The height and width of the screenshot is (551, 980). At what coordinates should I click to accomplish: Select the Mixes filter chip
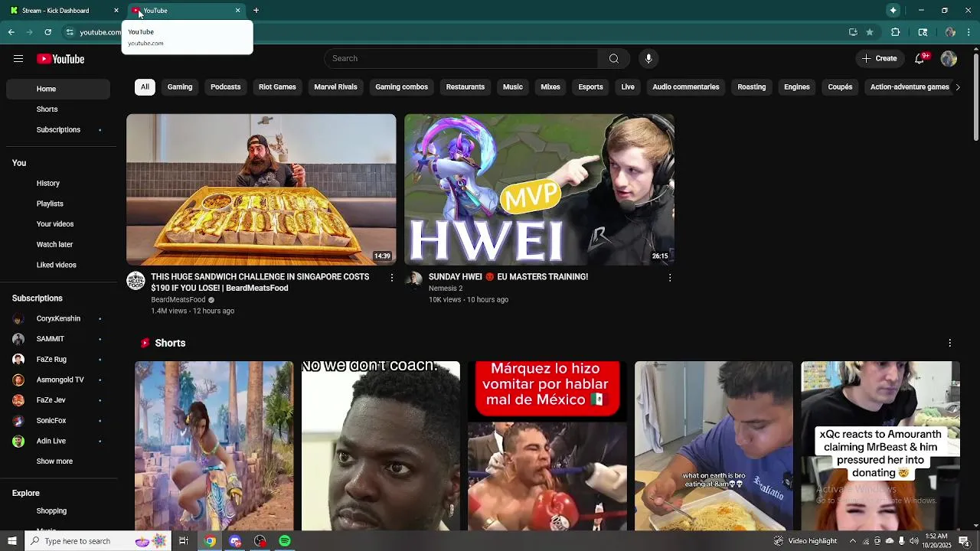tap(550, 87)
